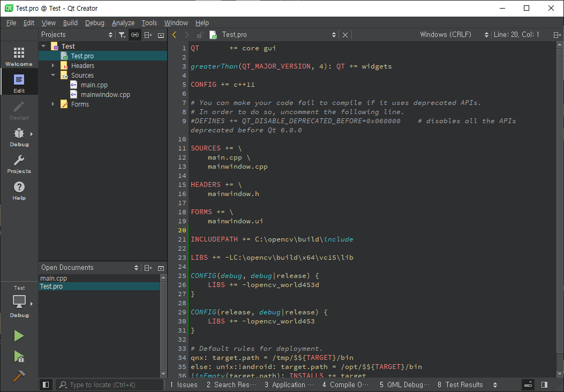Open the Welcome mode
The image size is (564, 392).
tap(19, 56)
